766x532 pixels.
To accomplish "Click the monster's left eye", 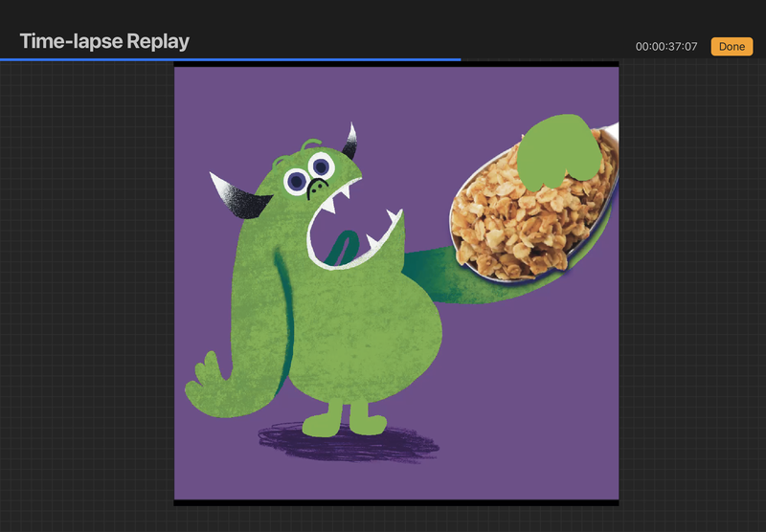I will pyautogui.click(x=296, y=179).
